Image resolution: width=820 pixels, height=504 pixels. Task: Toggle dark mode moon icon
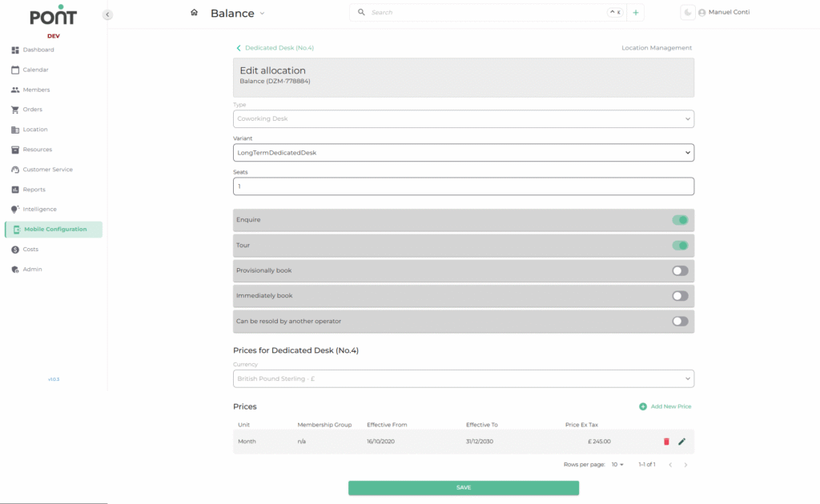[x=687, y=13]
